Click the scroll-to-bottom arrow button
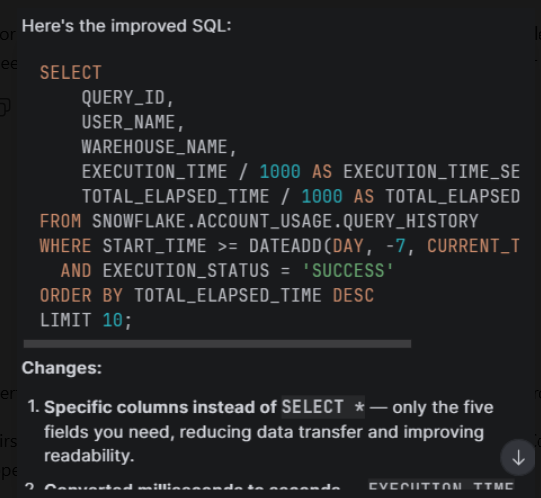541x498 pixels. 518,458
